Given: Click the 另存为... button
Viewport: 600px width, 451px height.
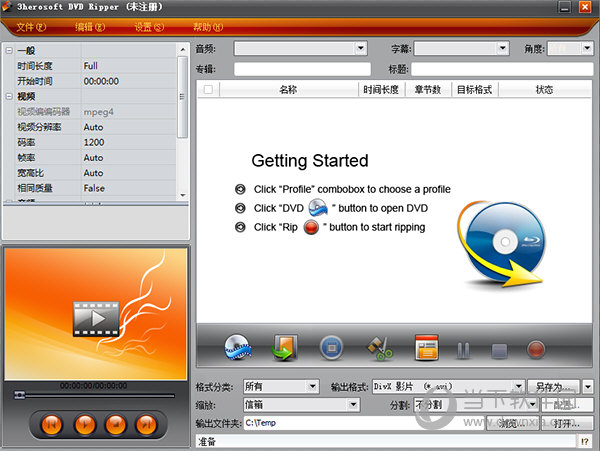Looking at the screenshot, I should 554,387.
